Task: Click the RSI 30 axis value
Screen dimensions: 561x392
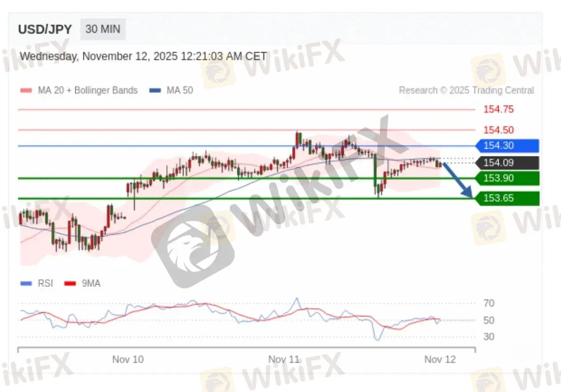Action: (489, 337)
